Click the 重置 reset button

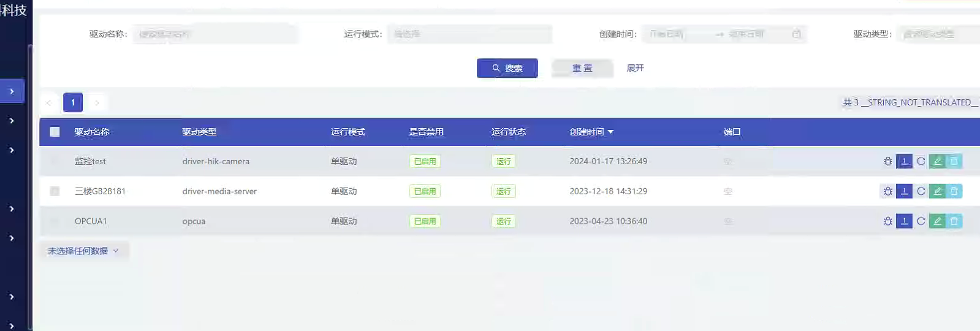(x=582, y=68)
